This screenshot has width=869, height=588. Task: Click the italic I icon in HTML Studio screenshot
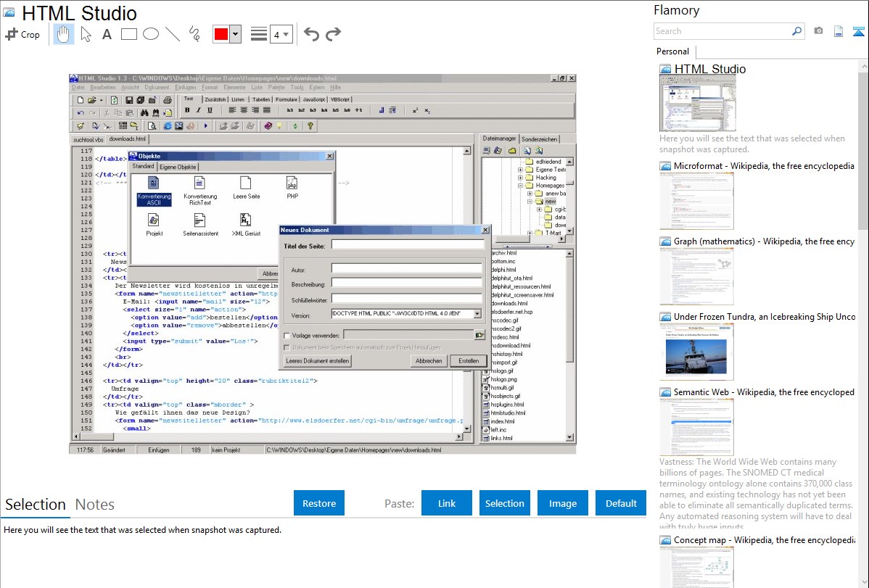point(199,110)
